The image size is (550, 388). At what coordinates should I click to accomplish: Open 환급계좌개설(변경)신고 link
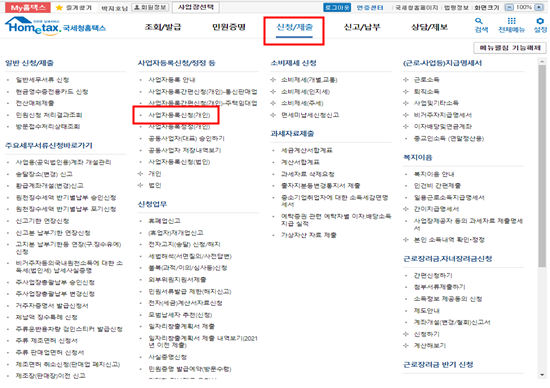[x=49, y=185]
